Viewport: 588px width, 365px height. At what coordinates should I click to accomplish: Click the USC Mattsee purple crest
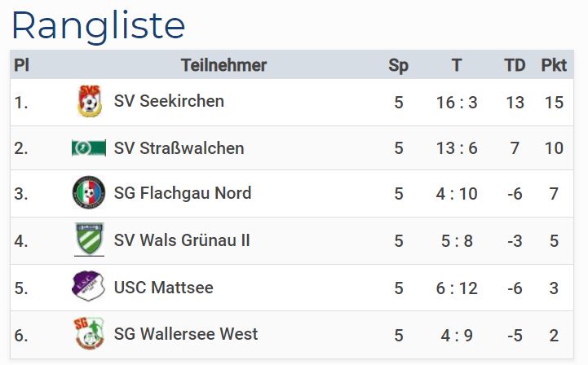pyautogui.click(x=89, y=287)
